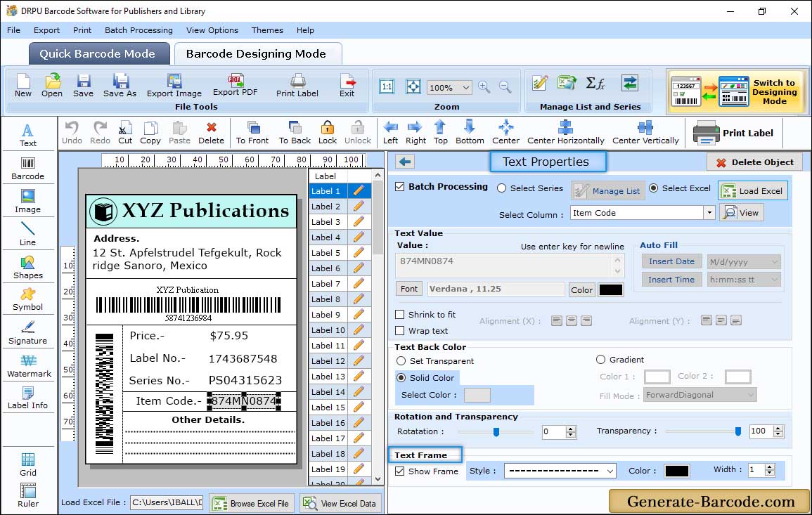Enable Shrink to fit

pyautogui.click(x=400, y=315)
